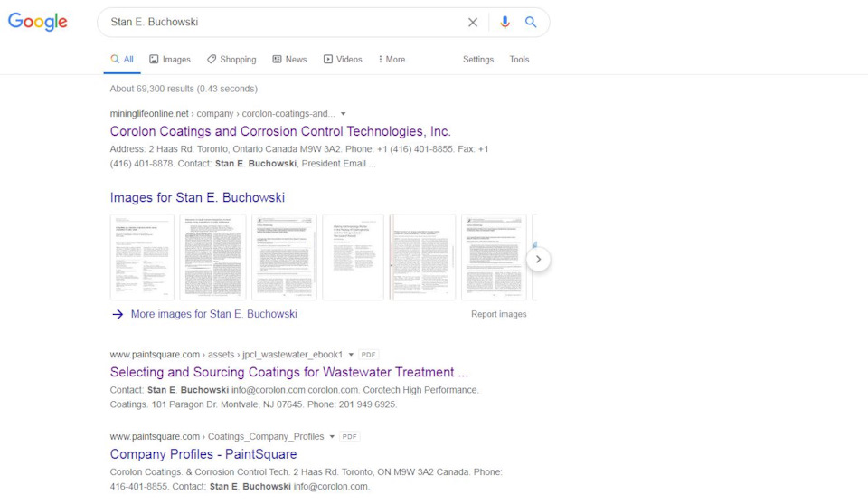Switch to the Images tab
Screen dimensions: 868x504
tap(170, 59)
